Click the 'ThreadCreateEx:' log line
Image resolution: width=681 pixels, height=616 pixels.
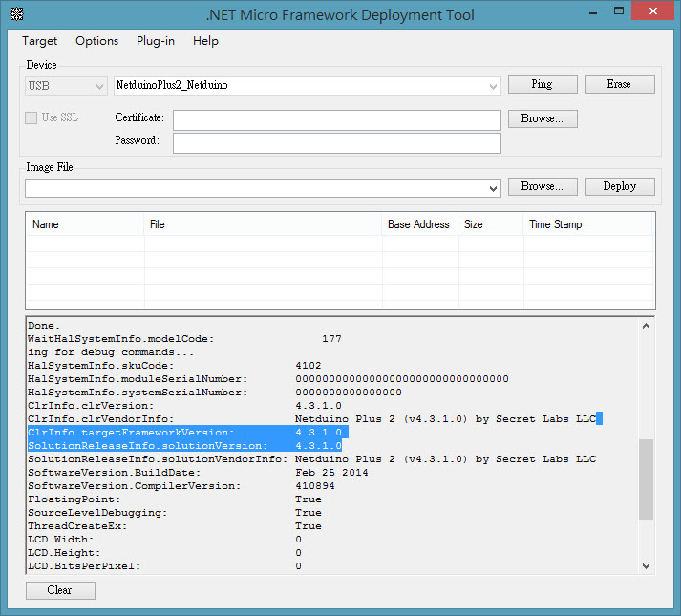pyautogui.click(x=175, y=526)
